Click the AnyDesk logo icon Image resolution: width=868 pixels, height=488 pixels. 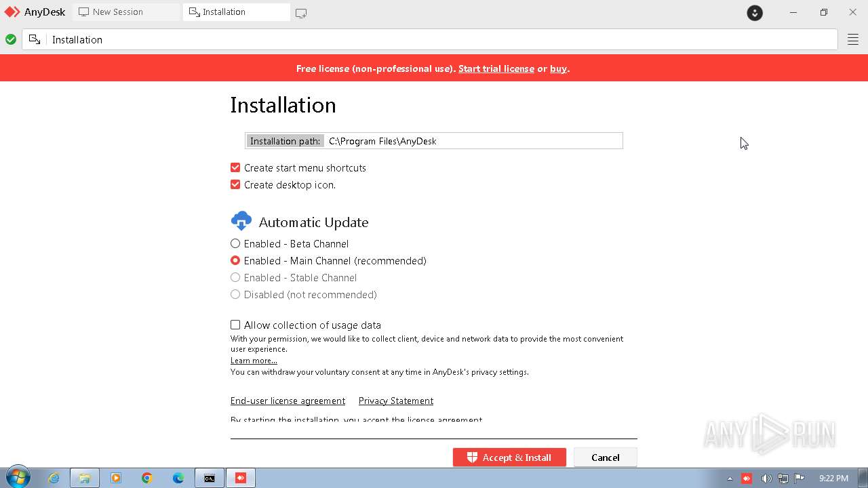point(12,12)
